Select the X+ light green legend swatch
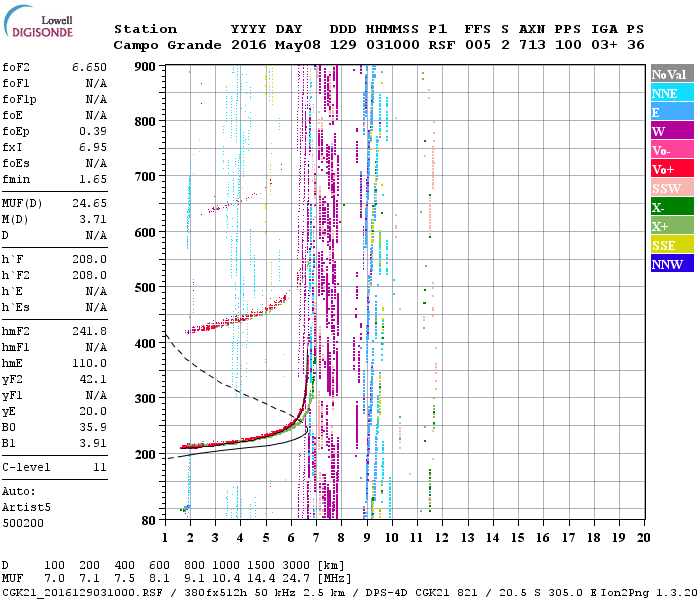The height and width of the screenshot is (600, 700). (672, 226)
